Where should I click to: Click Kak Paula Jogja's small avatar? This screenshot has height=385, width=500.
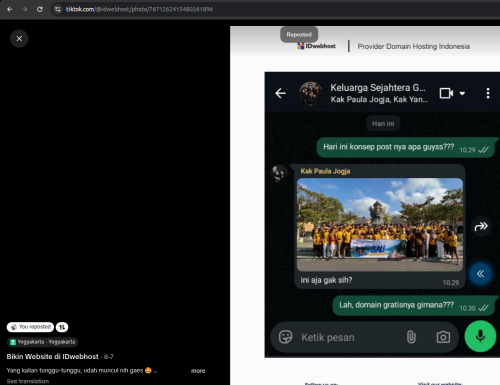(279, 173)
